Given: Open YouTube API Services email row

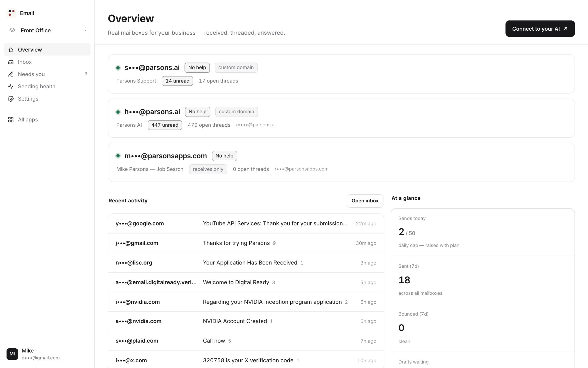Looking at the screenshot, I should 246,223.
